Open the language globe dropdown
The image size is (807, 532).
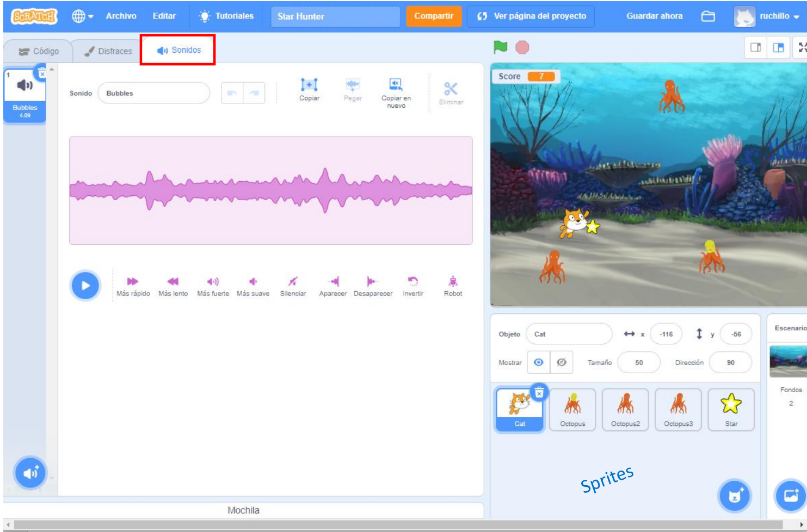(x=82, y=16)
